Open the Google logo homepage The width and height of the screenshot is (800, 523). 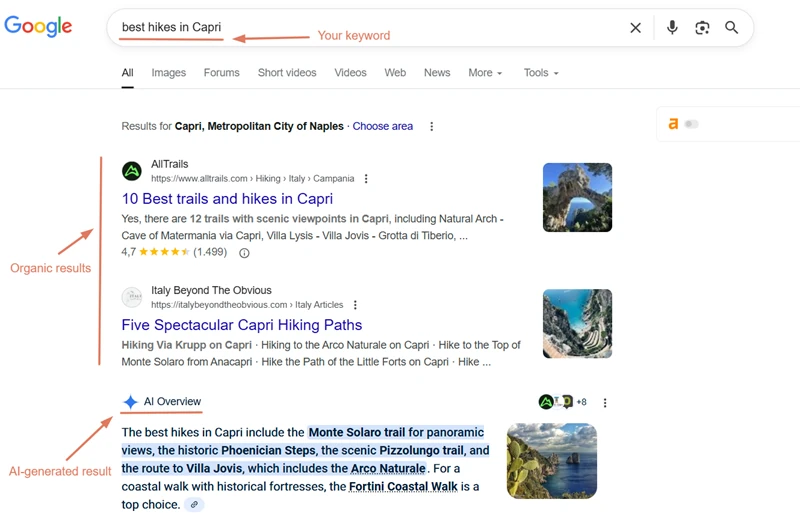[38, 26]
